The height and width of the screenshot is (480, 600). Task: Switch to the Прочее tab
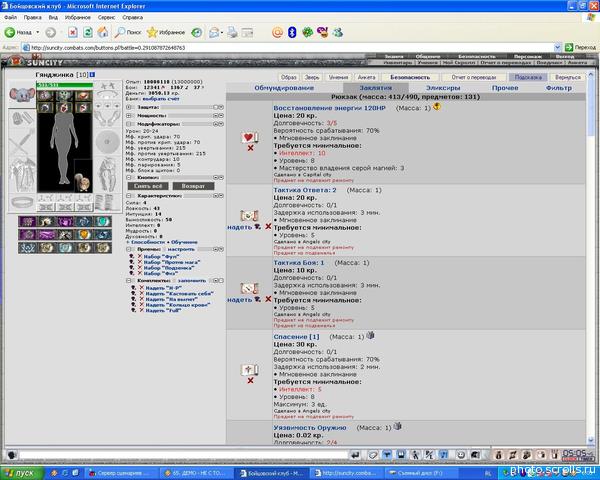point(505,88)
